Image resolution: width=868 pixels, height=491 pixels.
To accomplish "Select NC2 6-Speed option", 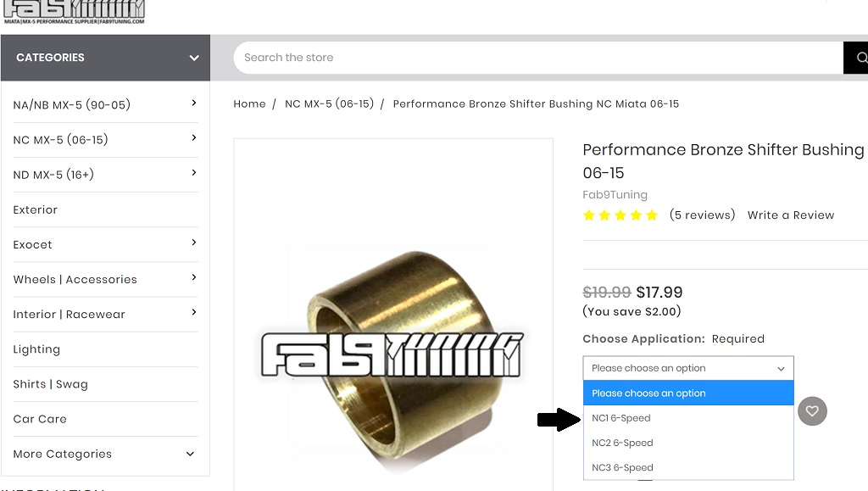I will point(622,443).
